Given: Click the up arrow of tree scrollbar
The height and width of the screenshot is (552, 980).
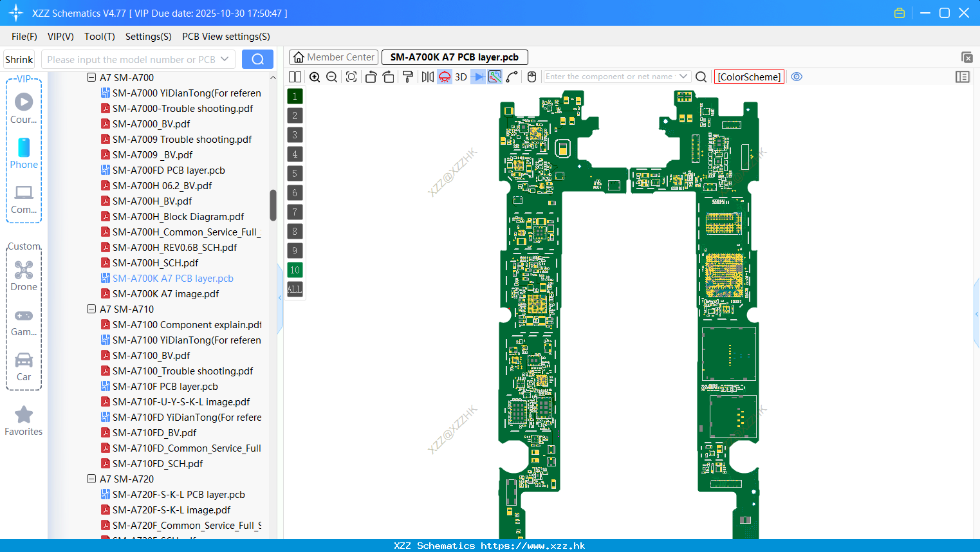Looking at the screenshot, I should [x=273, y=78].
